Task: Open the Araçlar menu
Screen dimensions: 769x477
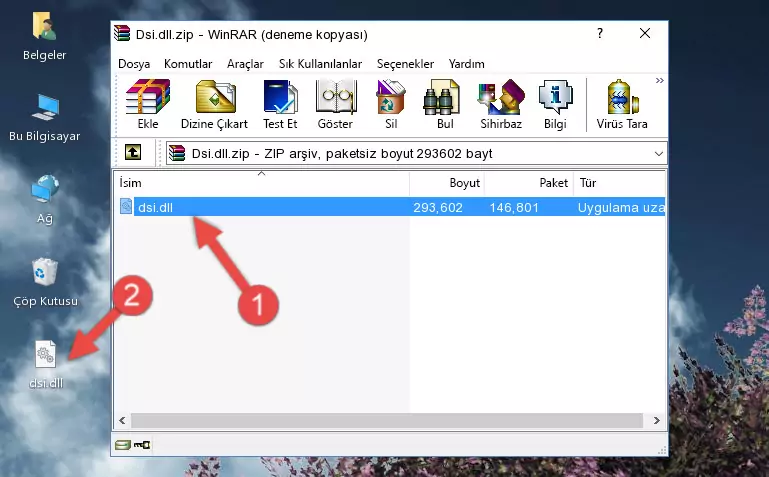Action: click(245, 64)
